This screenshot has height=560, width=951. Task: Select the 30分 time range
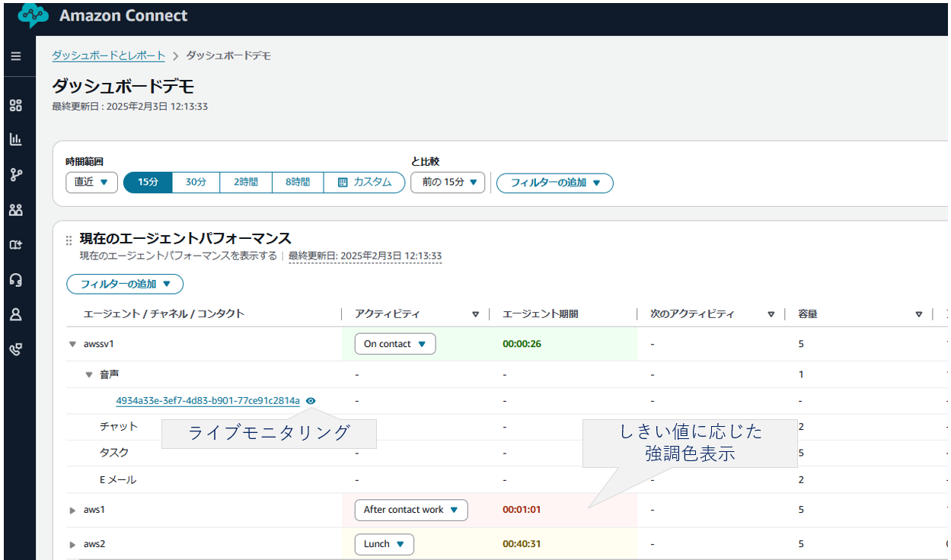[x=196, y=183]
